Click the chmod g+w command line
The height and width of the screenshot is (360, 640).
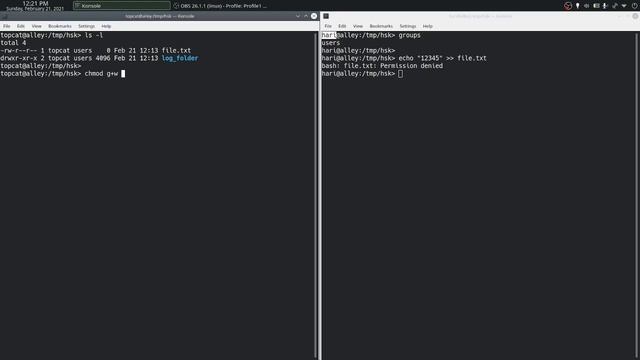(63, 73)
